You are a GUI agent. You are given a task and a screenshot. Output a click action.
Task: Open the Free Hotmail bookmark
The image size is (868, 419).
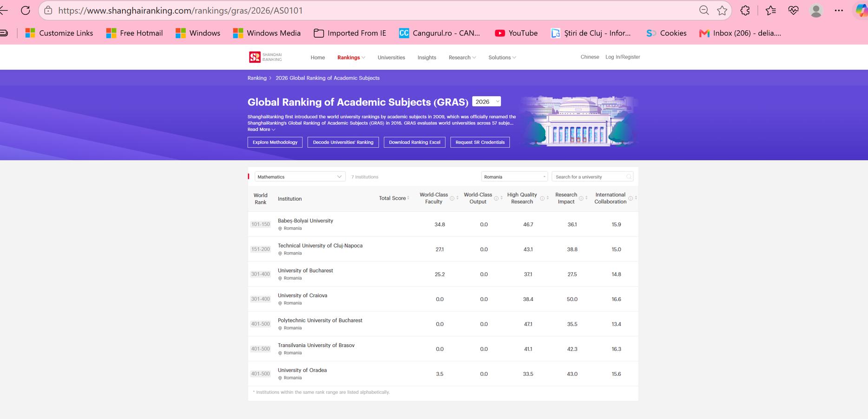pyautogui.click(x=134, y=33)
